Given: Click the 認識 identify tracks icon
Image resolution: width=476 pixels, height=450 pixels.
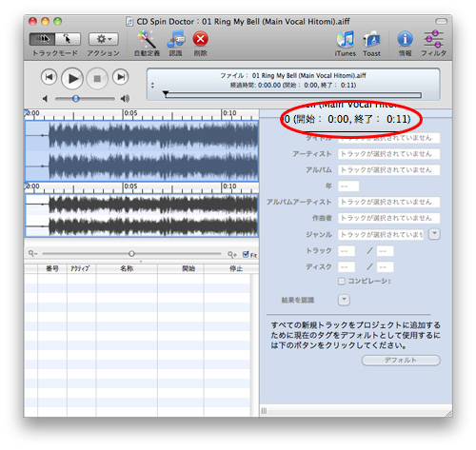Looking at the screenshot, I should (176, 39).
